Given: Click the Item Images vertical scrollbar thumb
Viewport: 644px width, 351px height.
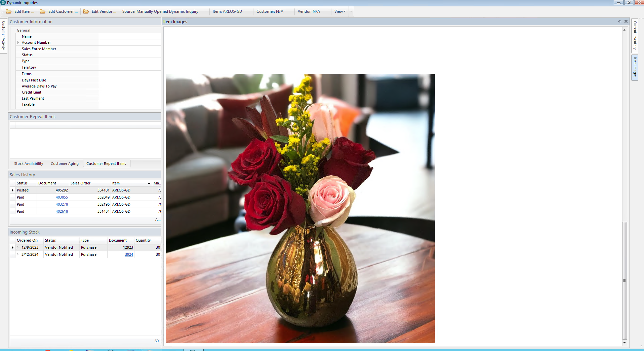Looking at the screenshot, I should [x=625, y=280].
